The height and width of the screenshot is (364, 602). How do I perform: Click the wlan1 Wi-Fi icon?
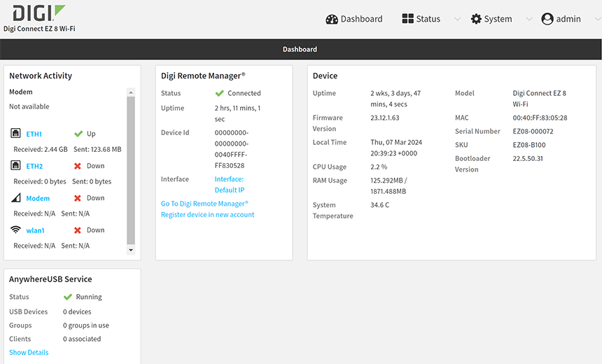(15, 230)
